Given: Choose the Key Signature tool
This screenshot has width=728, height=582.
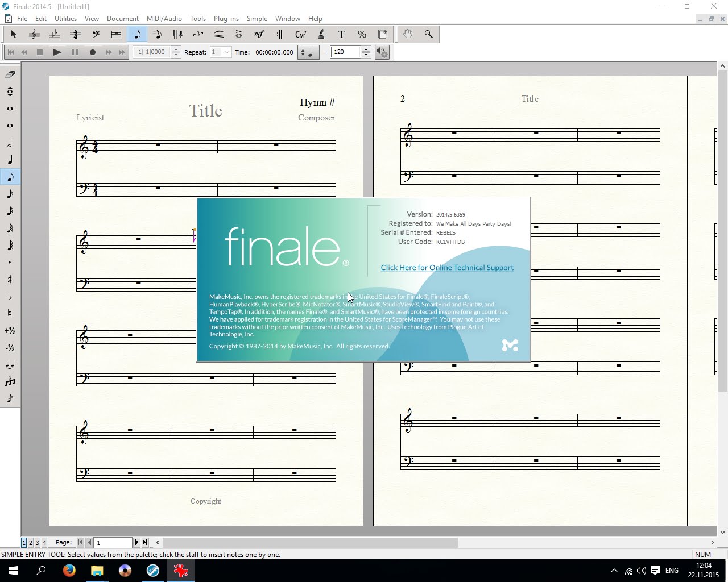Looking at the screenshot, I should pos(55,34).
